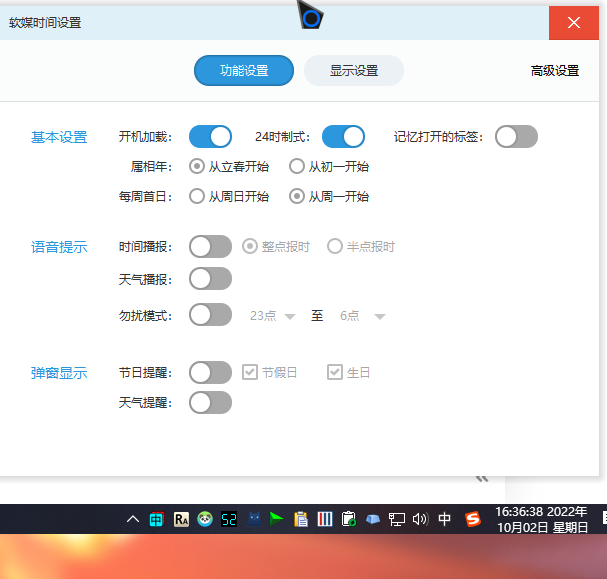Click the double chevron collapse icon

click(x=482, y=479)
